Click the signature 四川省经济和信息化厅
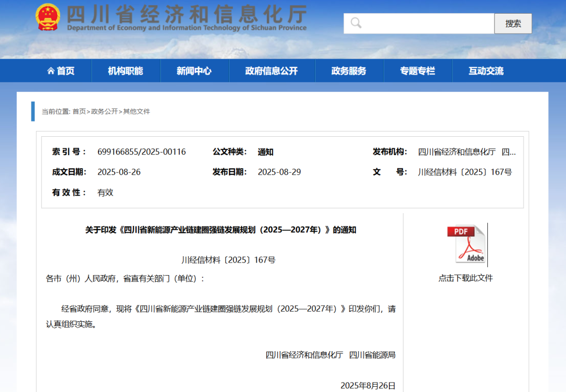The image size is (566, 392). [x=304, y=355]
